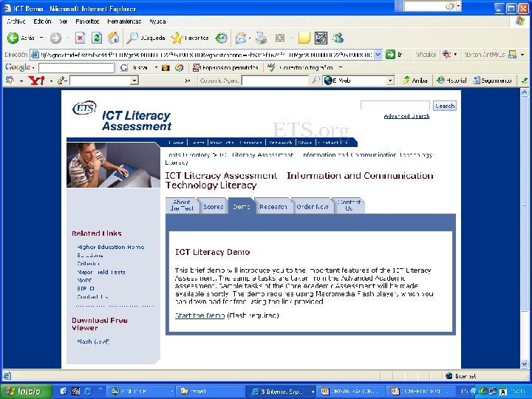Click in the Google toolbar search field

pyautogui.click(x=76, y=67)
